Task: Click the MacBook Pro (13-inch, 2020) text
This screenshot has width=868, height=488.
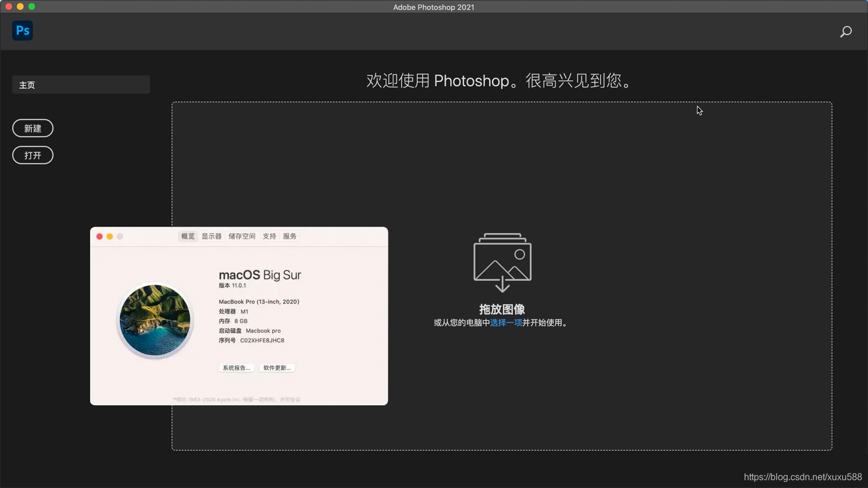Action: point(259,301)
